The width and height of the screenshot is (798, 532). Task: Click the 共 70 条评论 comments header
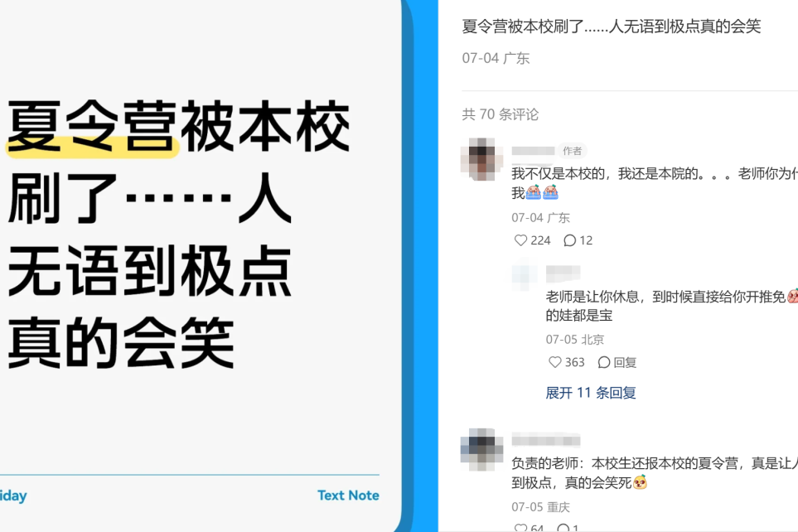[x=501, y=114]
